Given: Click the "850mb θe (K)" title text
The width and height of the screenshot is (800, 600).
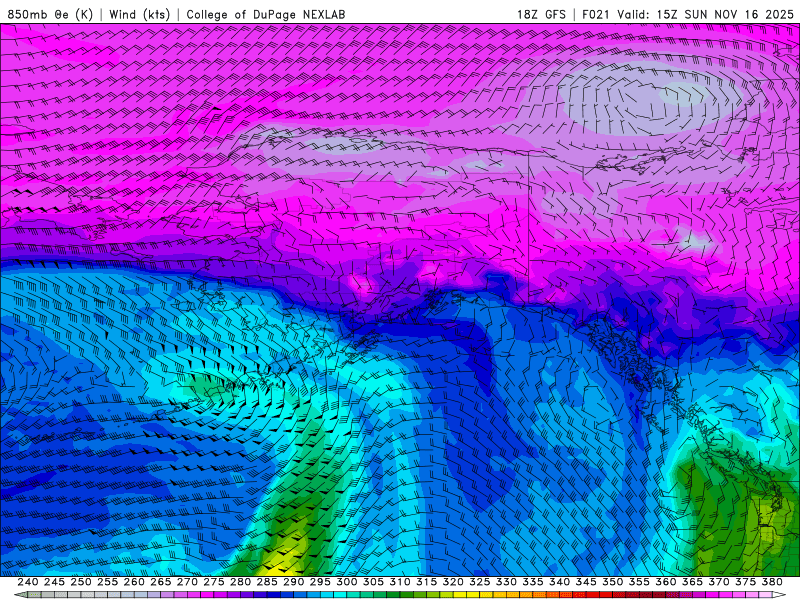Looking at the screenshot, I should point(50,14).
